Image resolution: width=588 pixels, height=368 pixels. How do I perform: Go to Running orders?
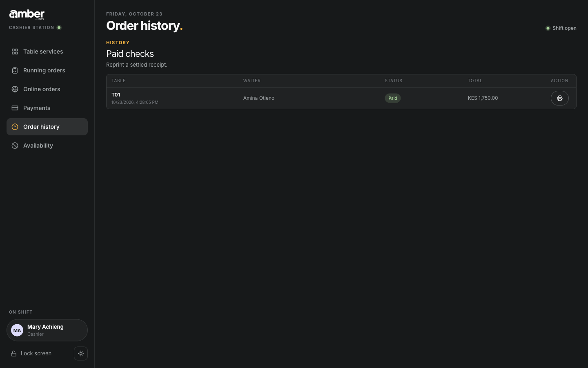[47, 70]
